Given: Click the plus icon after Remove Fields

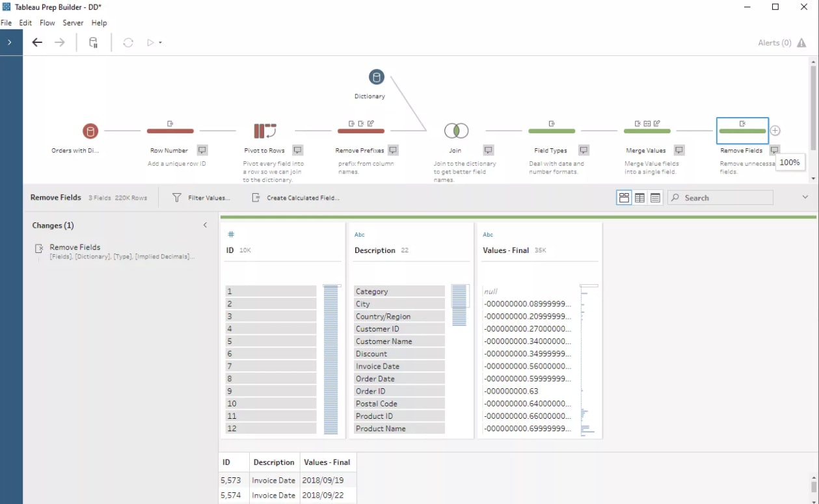Looking at the screenshot, I should click(775, 131).
